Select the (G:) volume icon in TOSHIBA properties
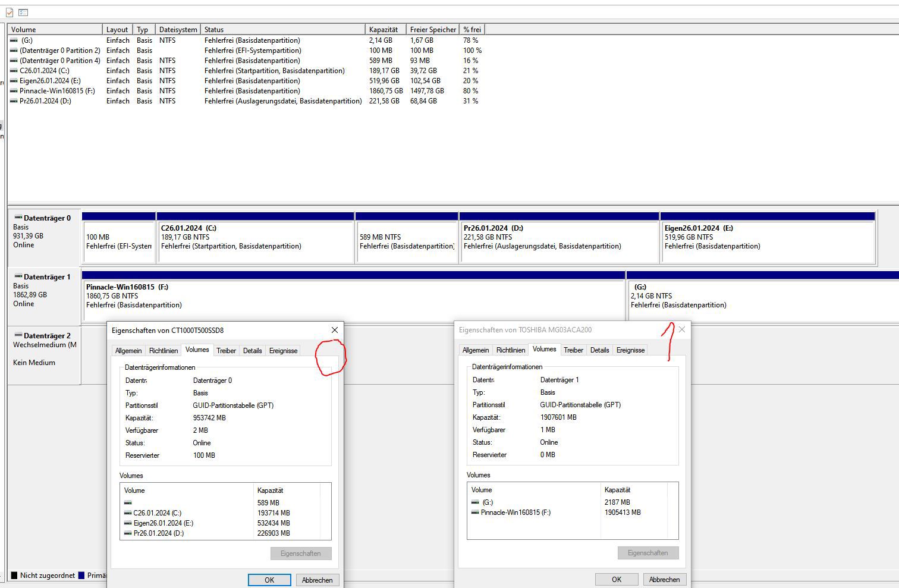This screenshot has width=899, height=588. point(474,502)
